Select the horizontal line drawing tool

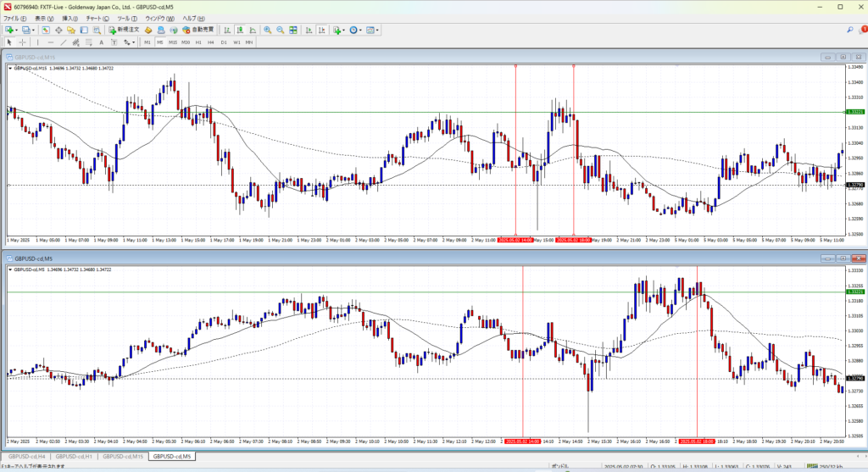tap(51, 42)
